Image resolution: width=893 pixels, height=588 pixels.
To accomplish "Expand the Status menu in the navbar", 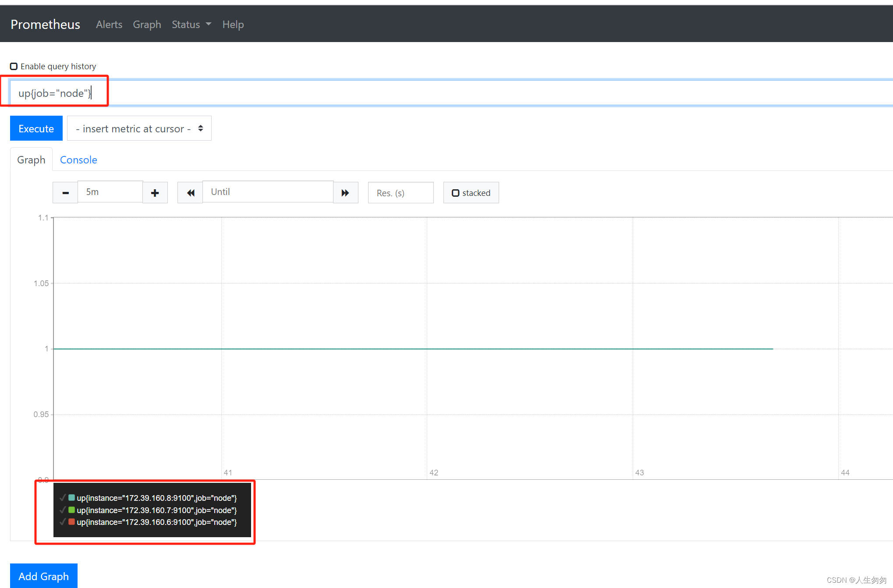I will point(191,25).
